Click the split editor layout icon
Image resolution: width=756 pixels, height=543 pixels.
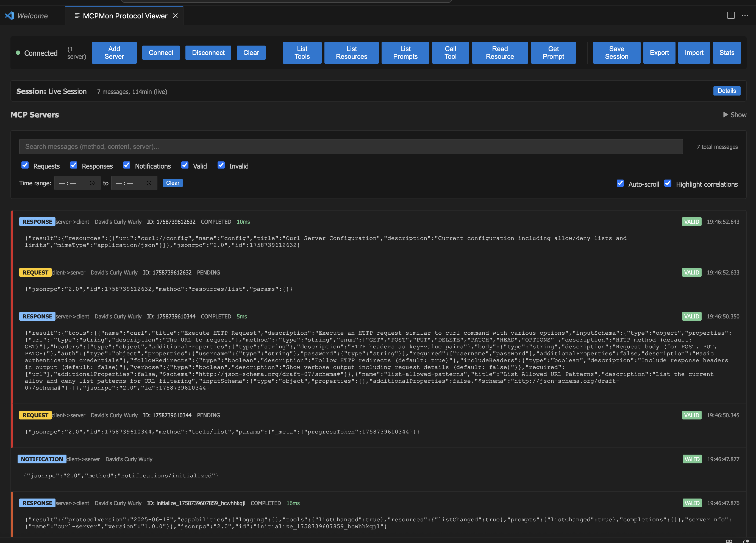tap(731, 16)
